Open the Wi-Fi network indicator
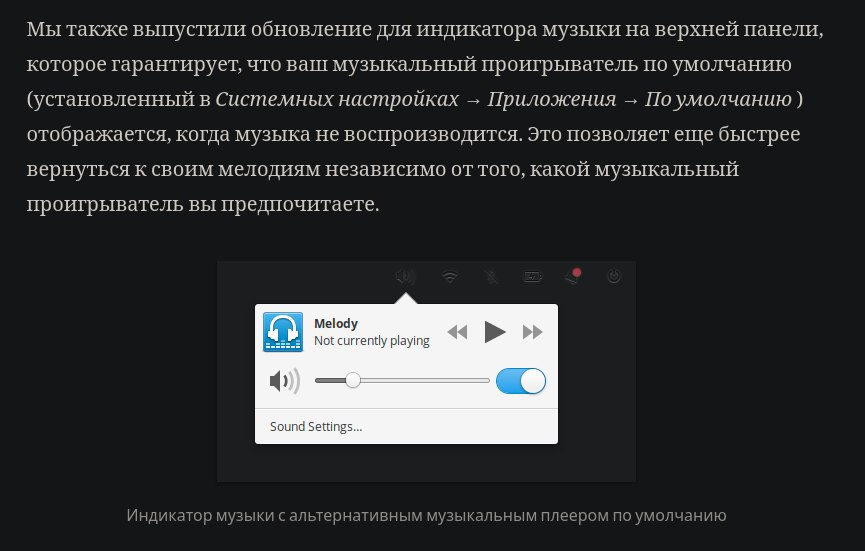Screen dimensions: 865x551 click(450, 276)
